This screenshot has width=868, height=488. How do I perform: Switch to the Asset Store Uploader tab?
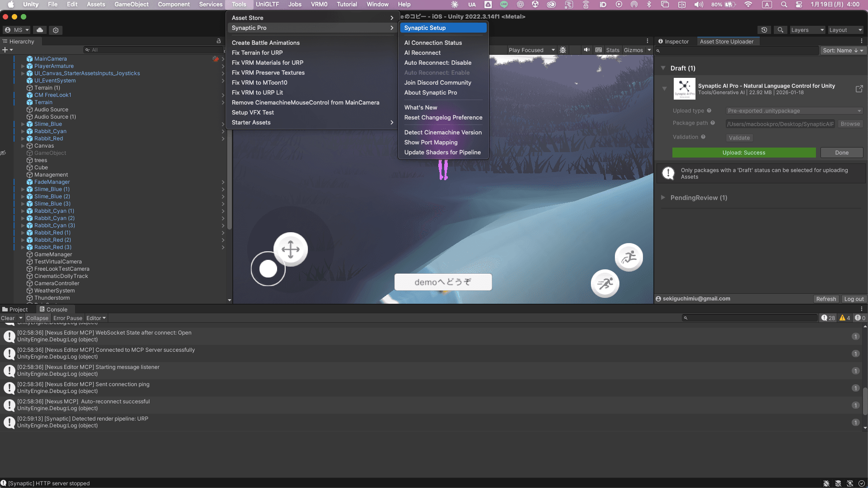click(x=728, y=41)
